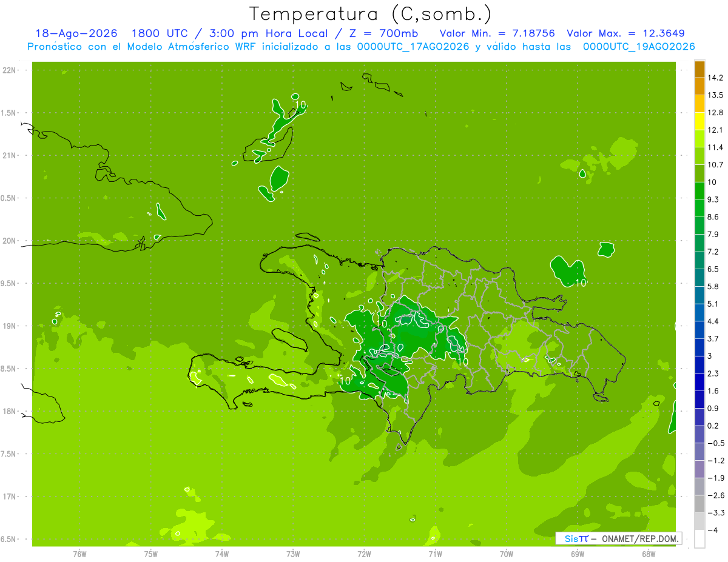Click the "12.8" colorbar value
The height and width of the screenshot is (562, 728).
(x=715, y=113)
